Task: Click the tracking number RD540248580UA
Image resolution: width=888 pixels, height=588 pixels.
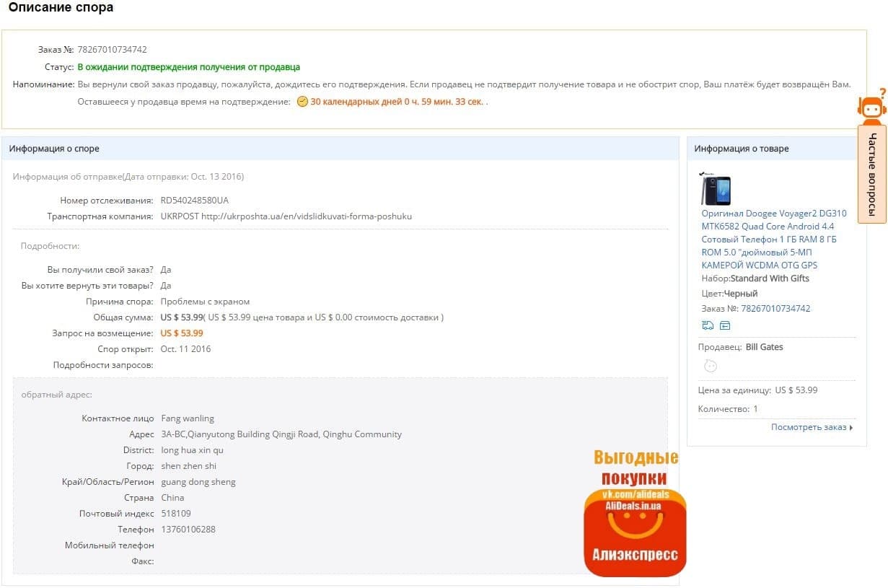Action: (195, 201)
